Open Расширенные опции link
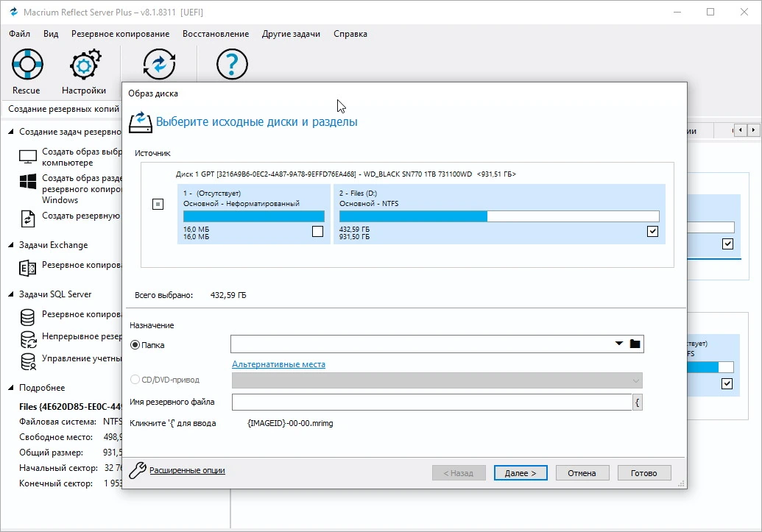 pyautogui.click(x=187, y=470)
